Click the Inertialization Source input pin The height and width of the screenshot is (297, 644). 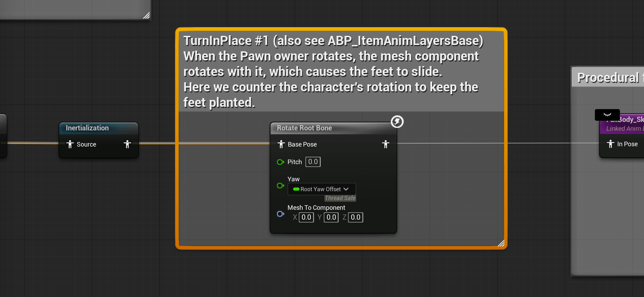(69, 144)
